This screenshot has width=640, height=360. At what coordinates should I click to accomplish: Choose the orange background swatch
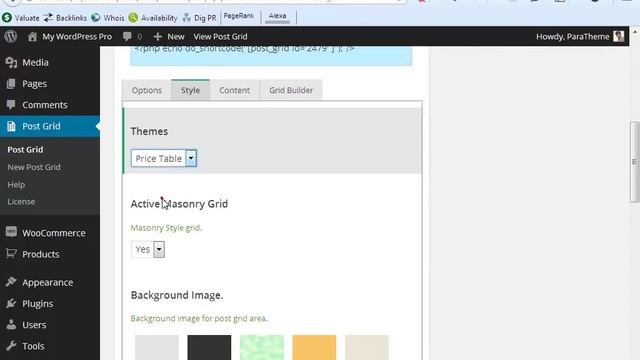pyautogui.click(x=314, y=347)
